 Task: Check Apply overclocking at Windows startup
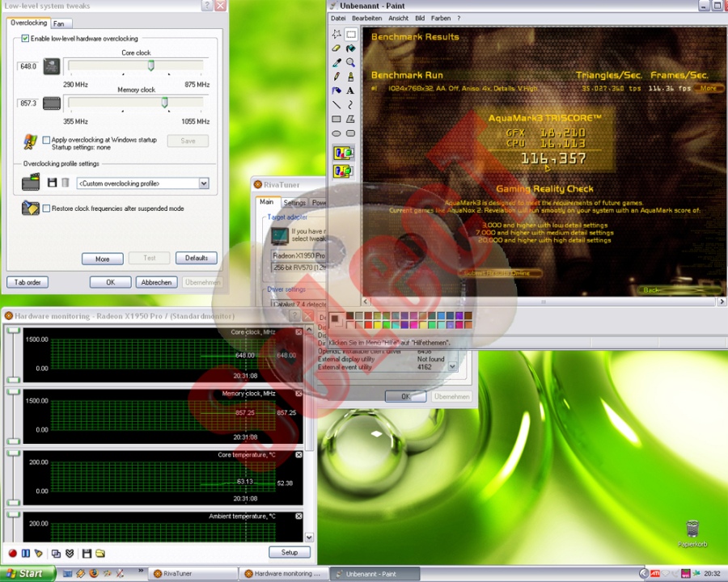point(46,140)
